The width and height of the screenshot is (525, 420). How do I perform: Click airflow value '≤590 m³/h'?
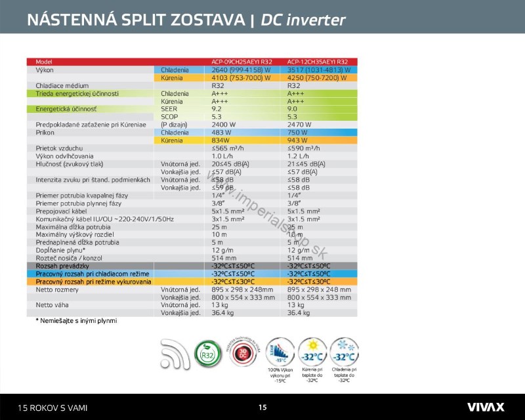pyautogui.click(x=303, y=148)
